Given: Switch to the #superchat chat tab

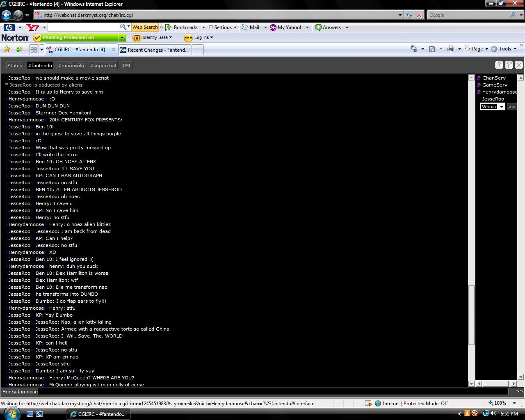Looking at the screenshot, I should click(103, 66).
